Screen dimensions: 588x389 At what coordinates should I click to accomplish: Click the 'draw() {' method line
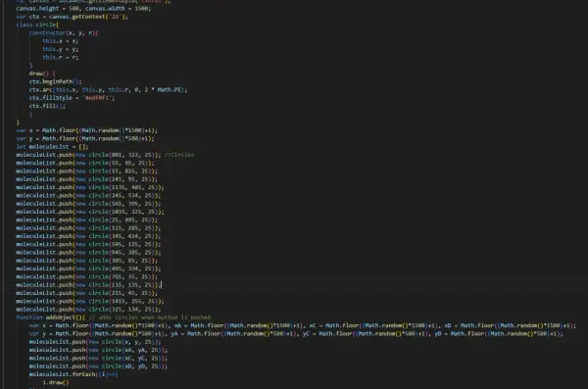[42, 73]
